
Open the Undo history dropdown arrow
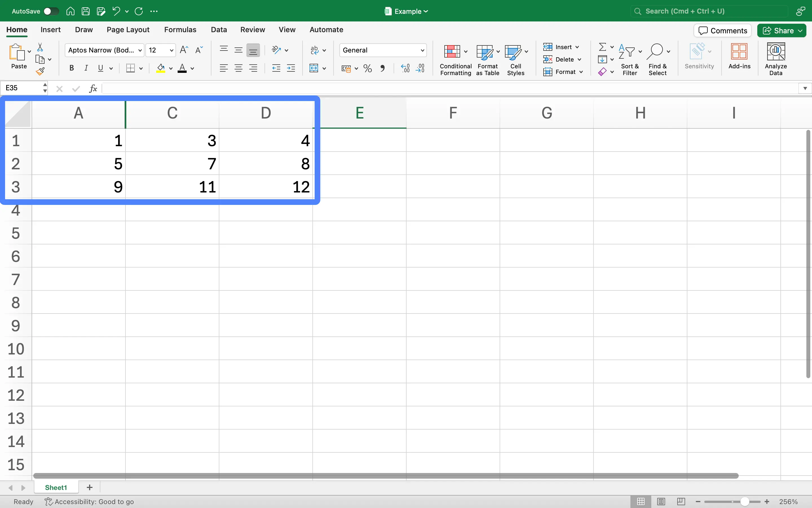click(127, 11)
